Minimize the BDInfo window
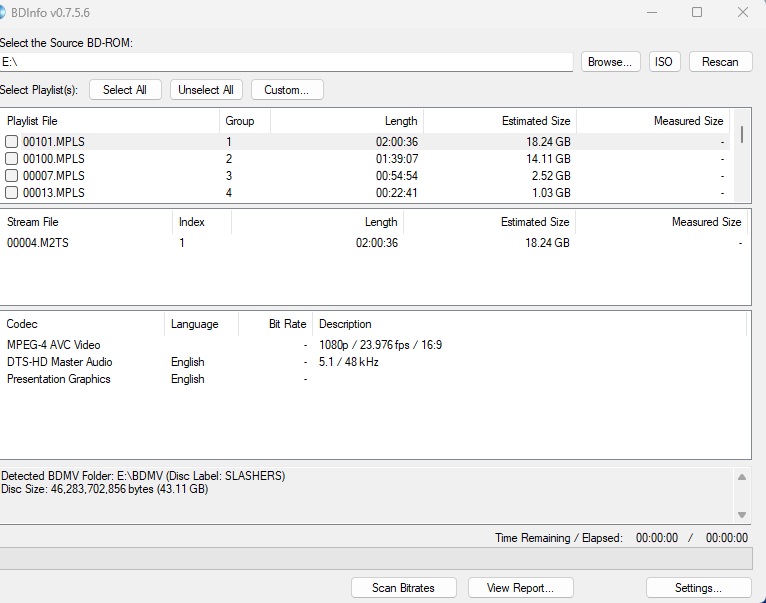The width and height of the screenshot is (766, 603). pos(652,12)
